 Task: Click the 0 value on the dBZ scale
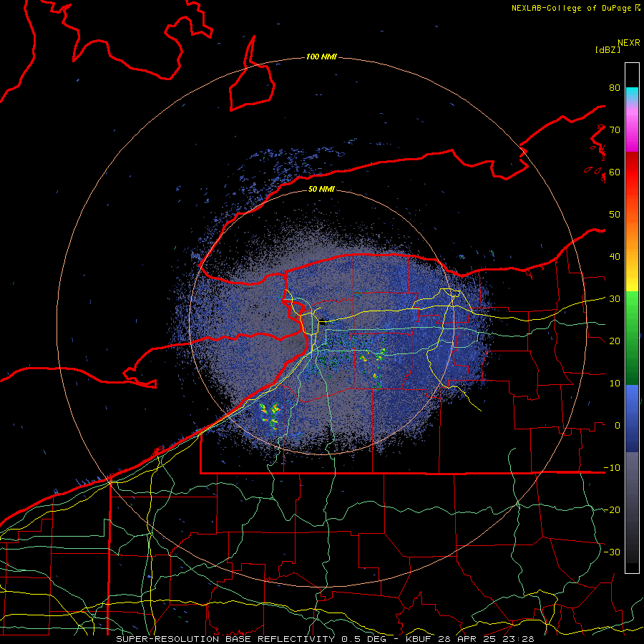click(x=617, y=426)
